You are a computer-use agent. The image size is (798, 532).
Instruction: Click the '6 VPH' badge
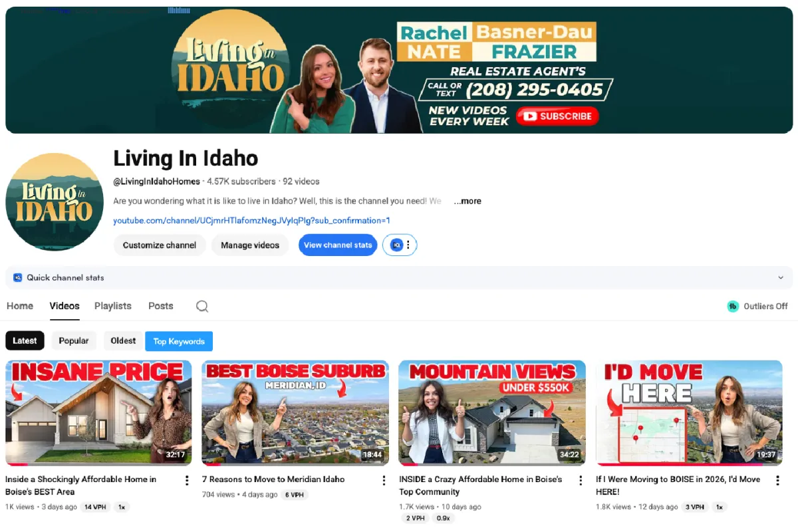click(295, 495)
